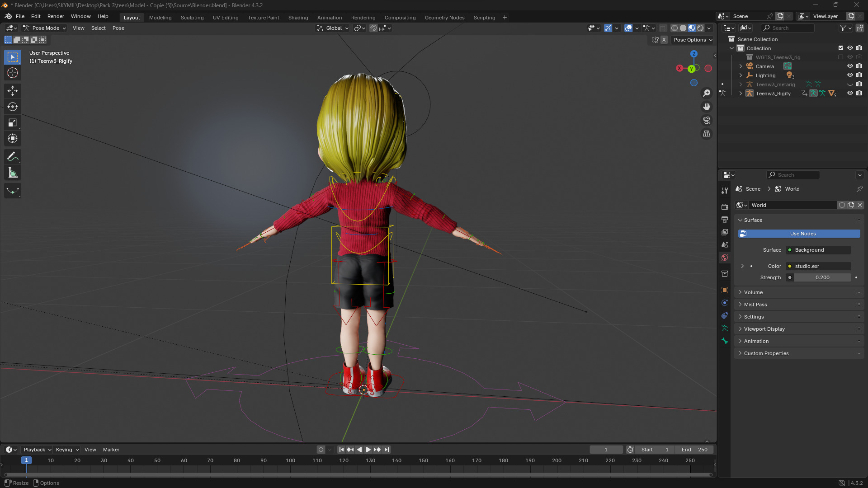This screenshot has height=488, width=868.
Task: Open the Render properties tab
Action: click(x=725, y=206)
